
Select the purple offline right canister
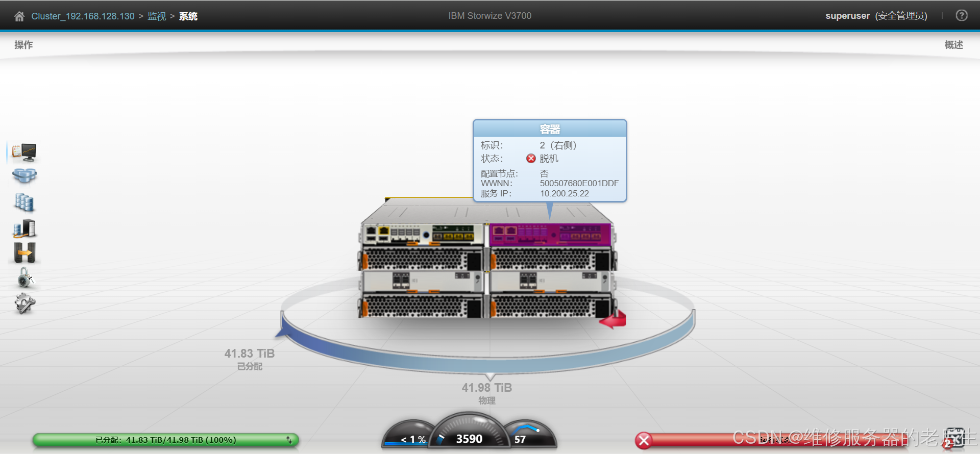pyautogui.click(x=550, y=235)
